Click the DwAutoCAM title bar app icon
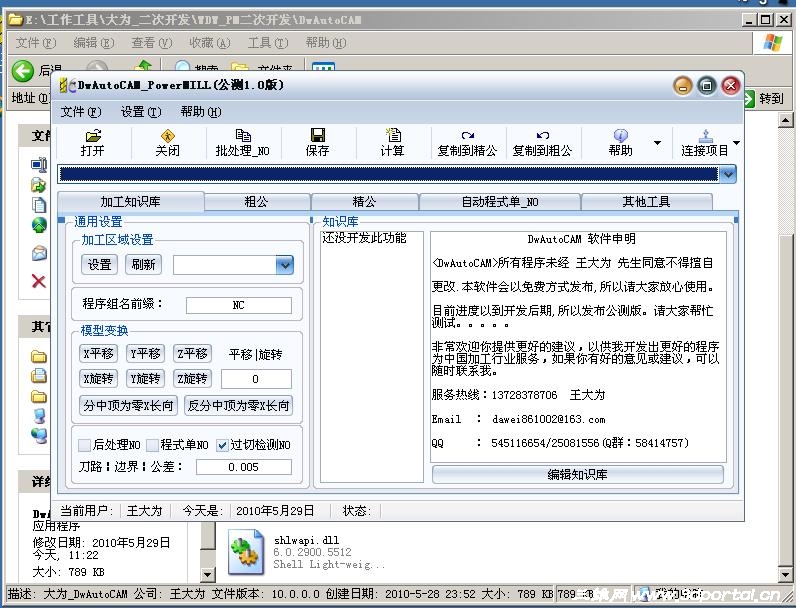This screenshot has height=608, width=796. click(x=67, y=85)
